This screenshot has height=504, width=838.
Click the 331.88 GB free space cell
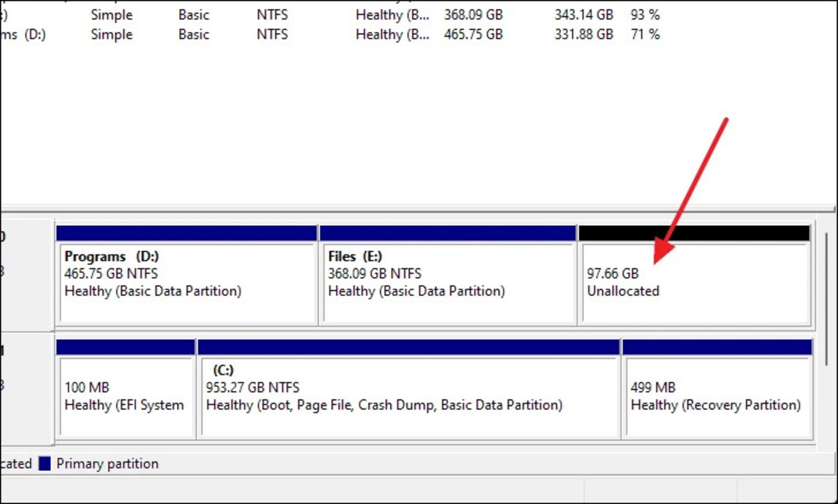584,34
